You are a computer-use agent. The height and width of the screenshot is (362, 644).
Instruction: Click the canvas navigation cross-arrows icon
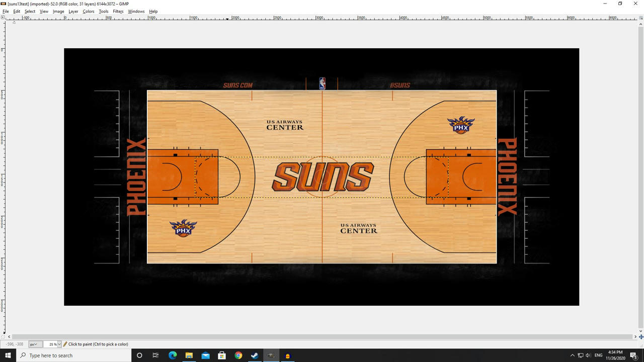point(641,336)
